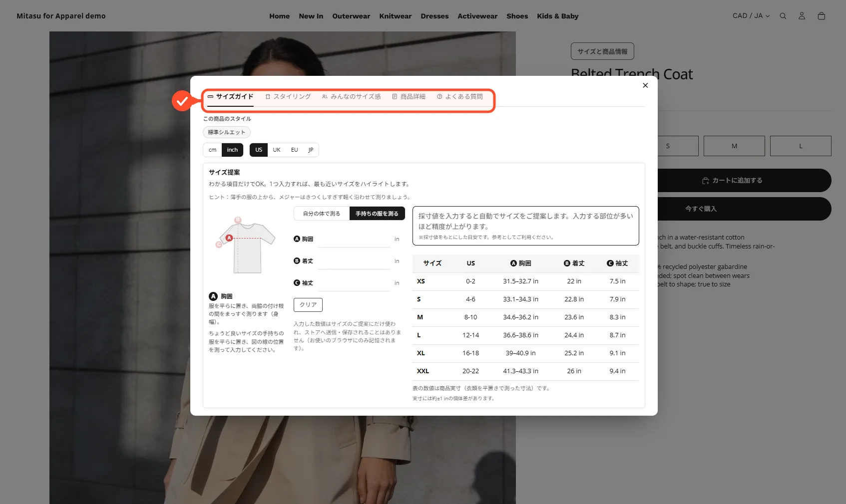Switch to the みんなのサイズ感 tab
This screenshot has width=846, height=504.
point(351,97)
